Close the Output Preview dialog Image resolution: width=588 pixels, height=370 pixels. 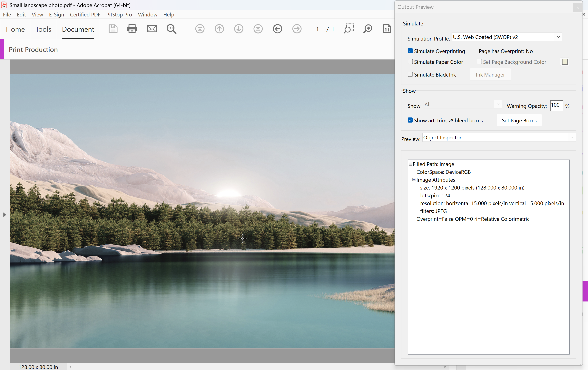(x=577, y=8)
